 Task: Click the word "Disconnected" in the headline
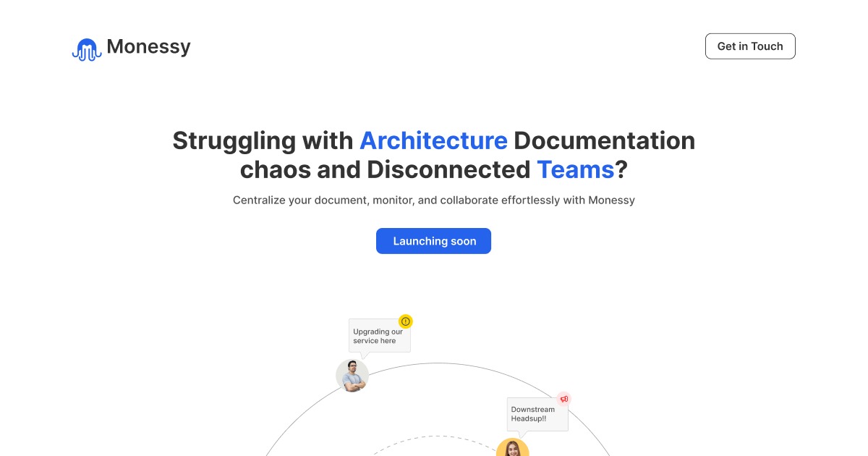click(448, 169)
